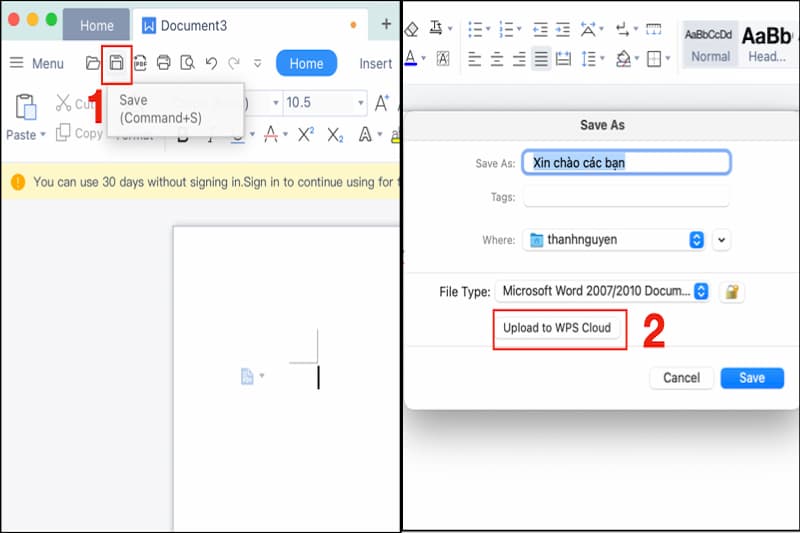Align text left
The image size is (800, 533).
click(x=474, y=59)
